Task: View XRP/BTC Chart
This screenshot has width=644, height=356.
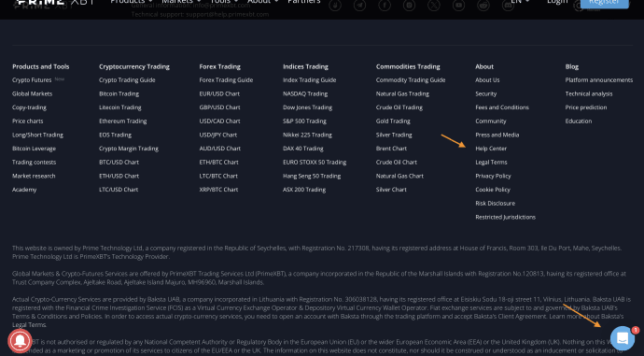Action: (x=218, y=190)
